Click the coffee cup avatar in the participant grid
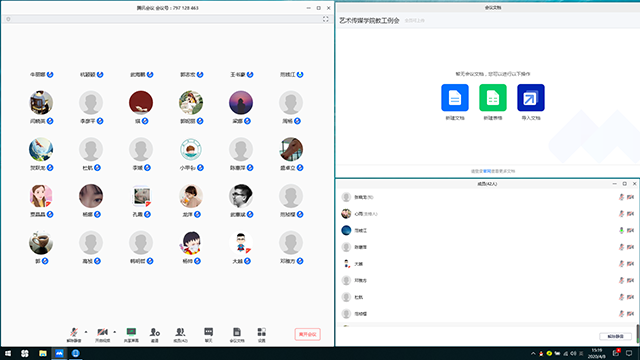This screenshot has width=640, height=360. pyautogui.click(x=41, y=242)
